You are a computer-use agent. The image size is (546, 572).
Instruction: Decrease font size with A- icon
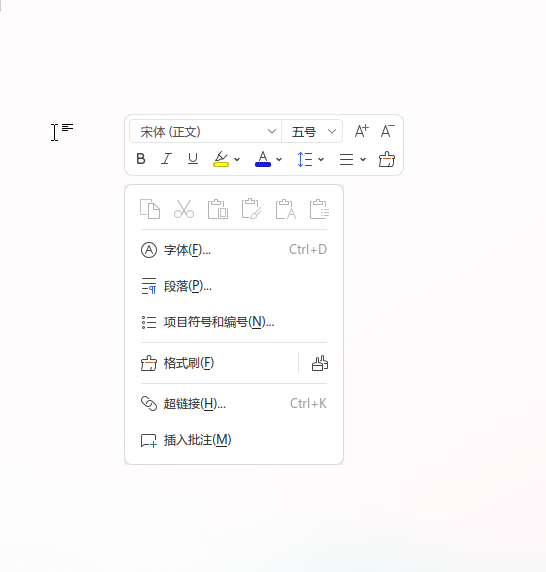point(387,131)
